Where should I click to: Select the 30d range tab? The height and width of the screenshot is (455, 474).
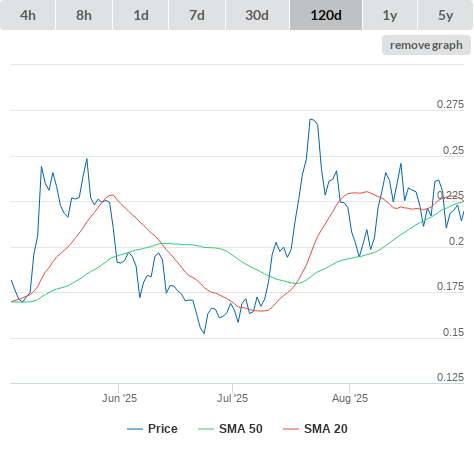point(257,15)
